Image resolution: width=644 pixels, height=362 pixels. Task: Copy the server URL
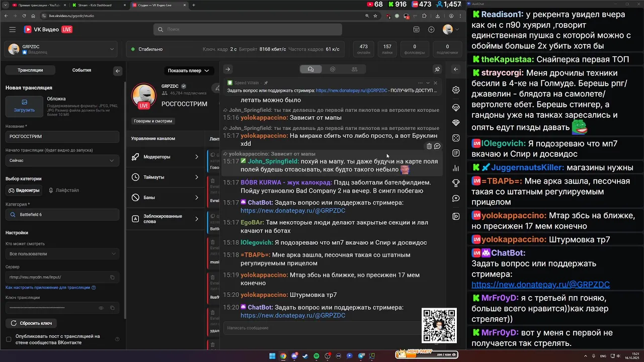point(112,277)
